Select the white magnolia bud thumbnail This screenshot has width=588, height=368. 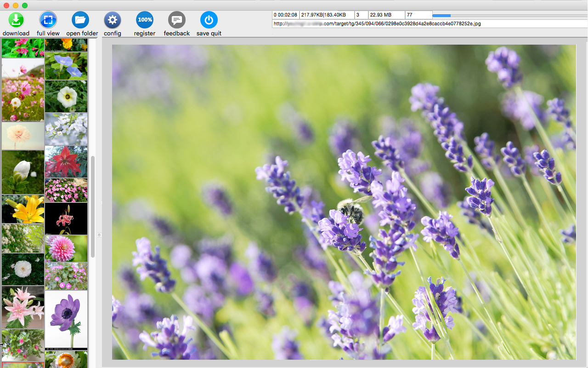click(x=23, y=172)
